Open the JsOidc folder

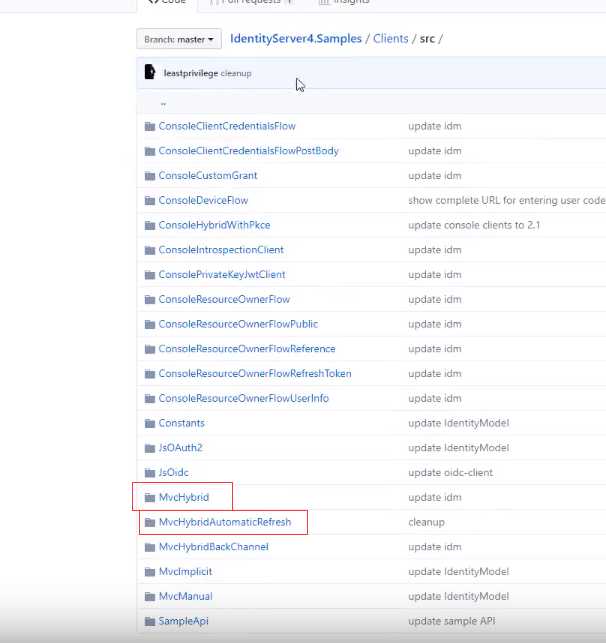(x=173, y=472)
